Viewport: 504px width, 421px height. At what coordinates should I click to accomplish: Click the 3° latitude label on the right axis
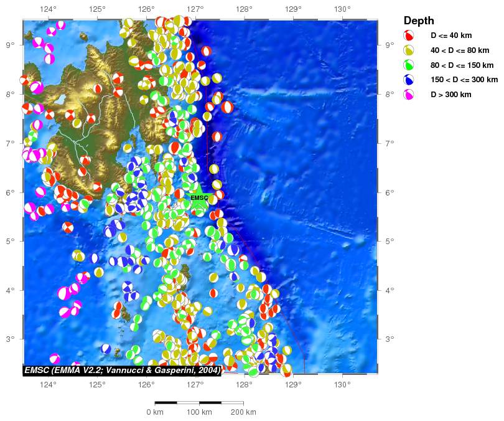point(390,339)
